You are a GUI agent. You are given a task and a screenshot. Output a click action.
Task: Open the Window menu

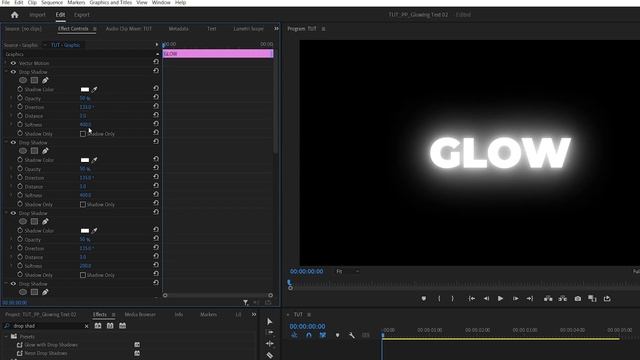(161, 2)
